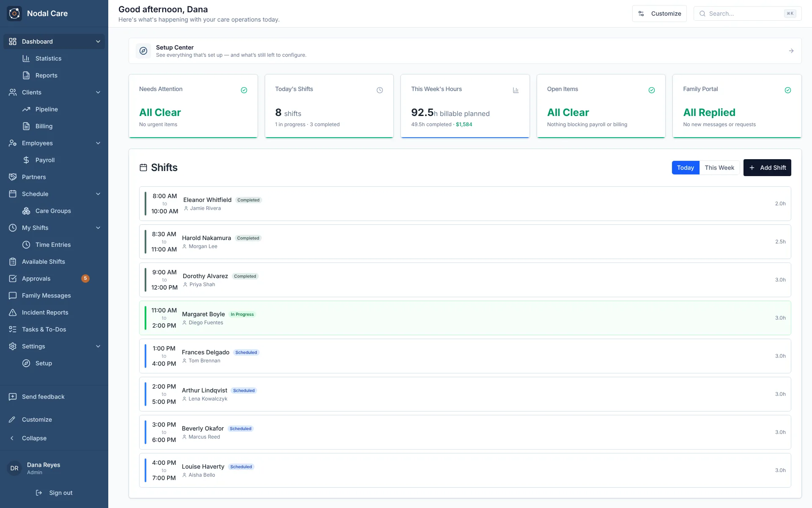Focus the Search input field
The width and height of the screenshot is (812, 508).
pos(747,14)
